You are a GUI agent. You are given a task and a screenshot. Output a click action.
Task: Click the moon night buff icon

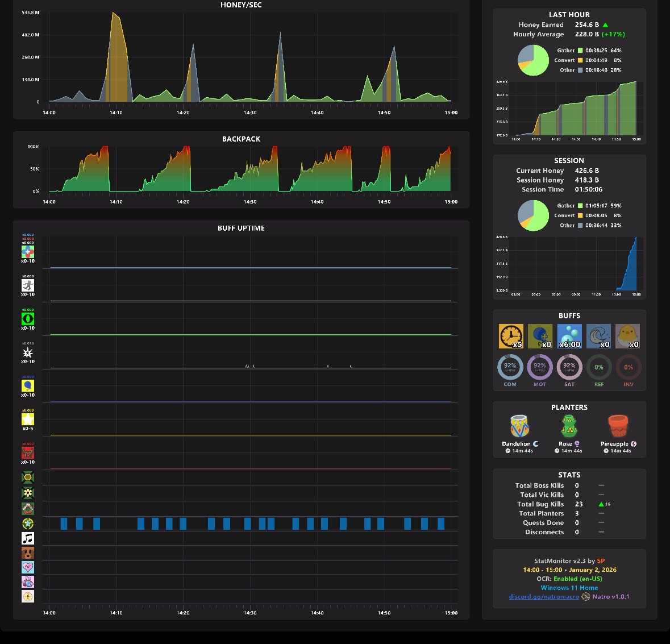pos(598,336)
